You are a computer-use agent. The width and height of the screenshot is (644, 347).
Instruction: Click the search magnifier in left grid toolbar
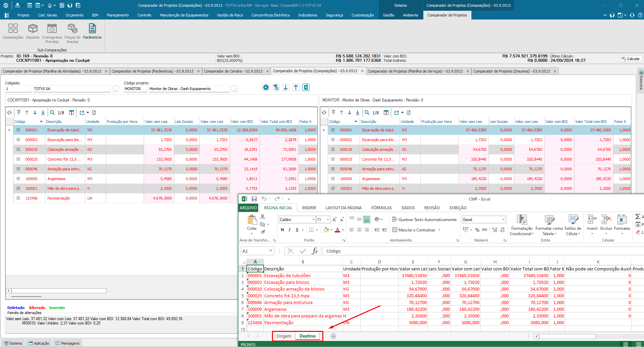(x=52, y=113)
